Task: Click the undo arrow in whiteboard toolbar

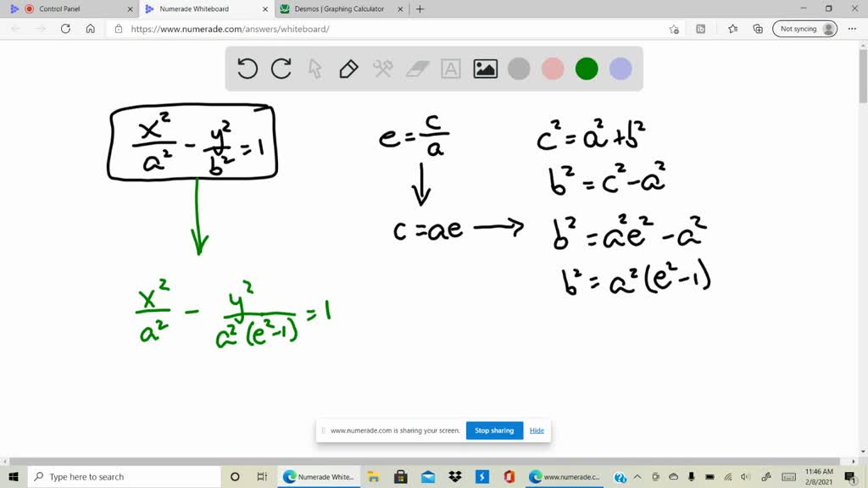Action: coord(248,69)
